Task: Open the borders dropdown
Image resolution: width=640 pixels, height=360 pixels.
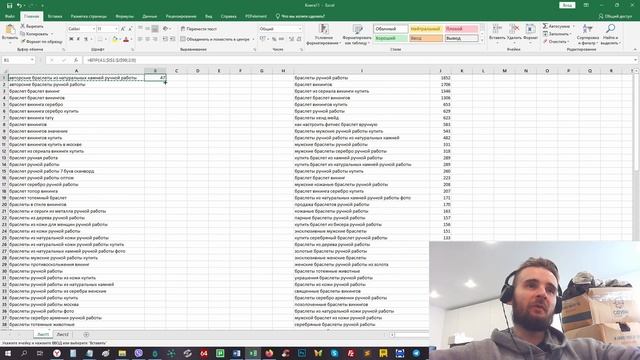Action: click(x=105, y=39)
